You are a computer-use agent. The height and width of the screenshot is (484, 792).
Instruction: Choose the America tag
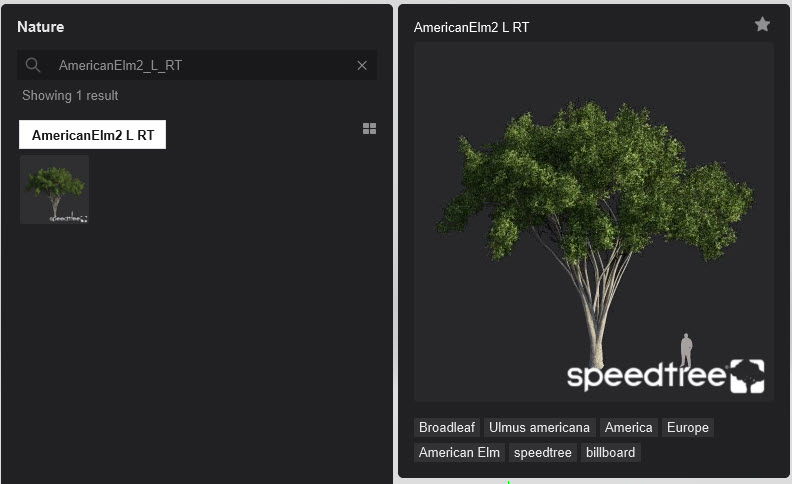coord(629,427)
